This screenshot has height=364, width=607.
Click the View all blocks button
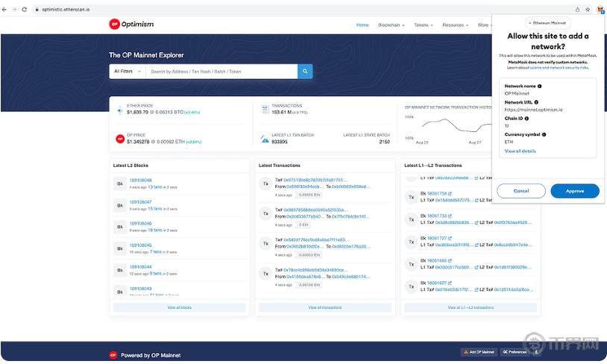tap(179, 307)
